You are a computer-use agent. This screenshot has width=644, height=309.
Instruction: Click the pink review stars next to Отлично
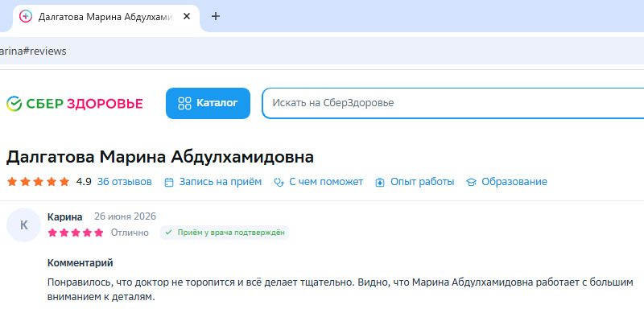pyautogui.click(x=76, y=233)
